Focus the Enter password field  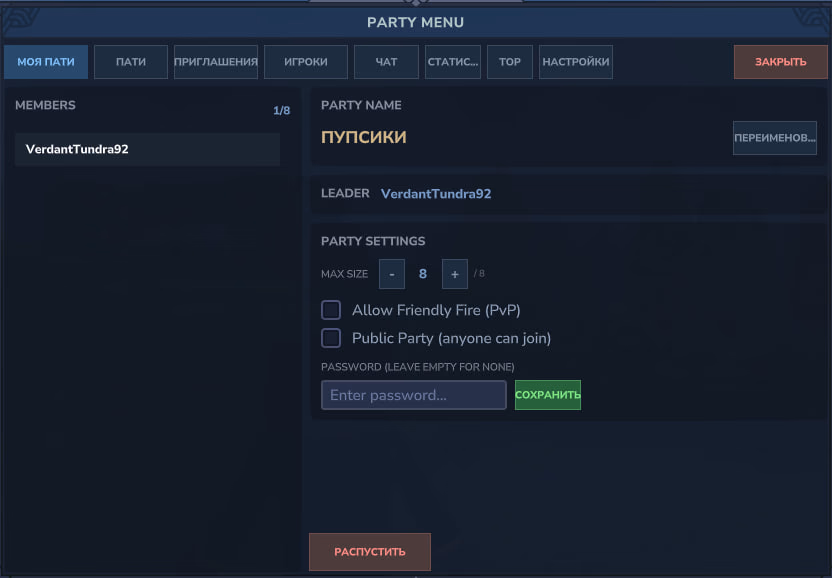[413, 395]
